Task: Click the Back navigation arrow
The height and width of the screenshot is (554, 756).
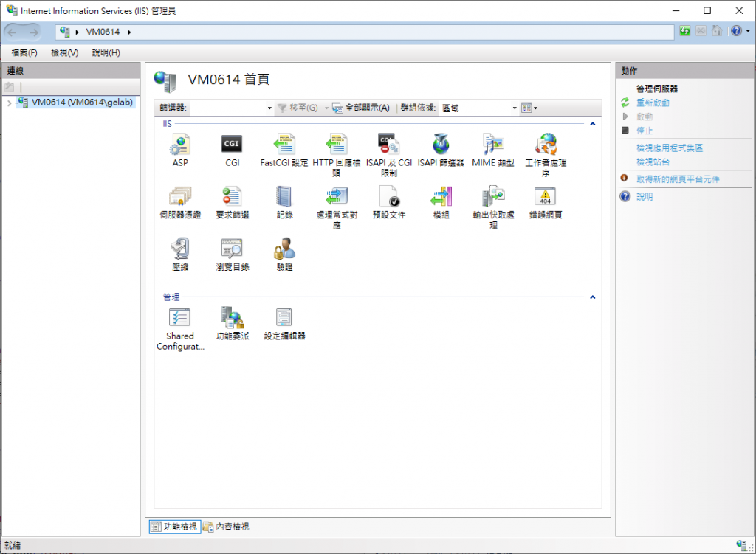Action: click(12, 32)
